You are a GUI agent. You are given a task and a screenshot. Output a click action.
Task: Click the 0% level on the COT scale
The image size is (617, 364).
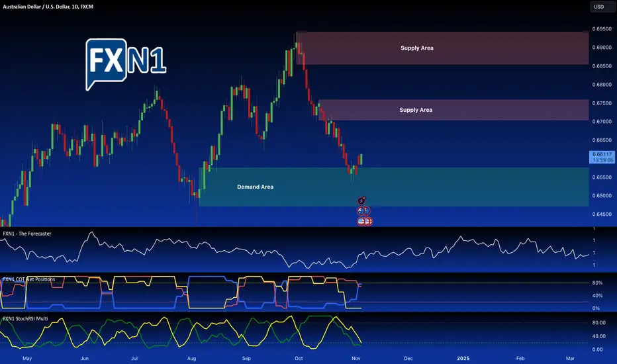pos(596,308)
